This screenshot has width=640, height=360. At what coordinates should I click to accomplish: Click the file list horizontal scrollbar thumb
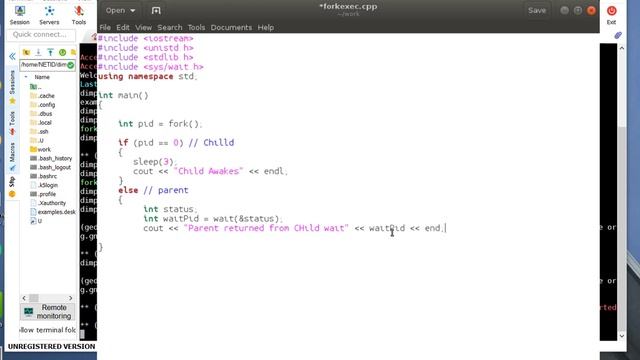coord(34,298)
